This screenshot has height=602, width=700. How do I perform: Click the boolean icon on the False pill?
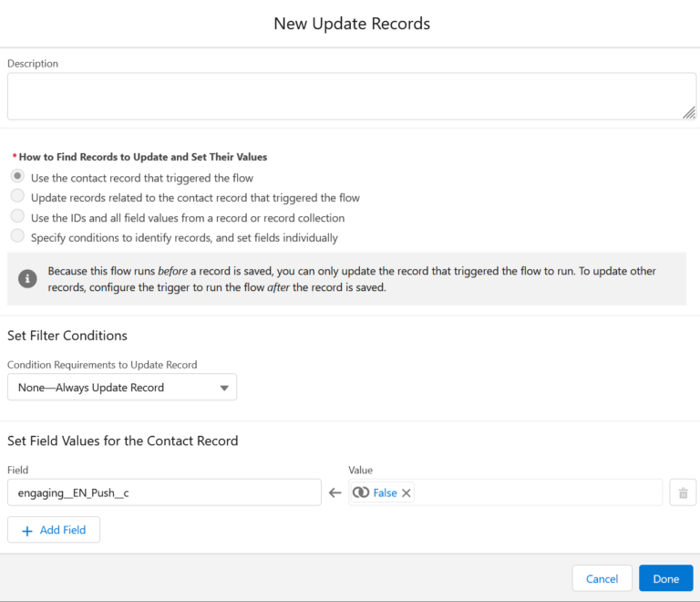point(361,493)
